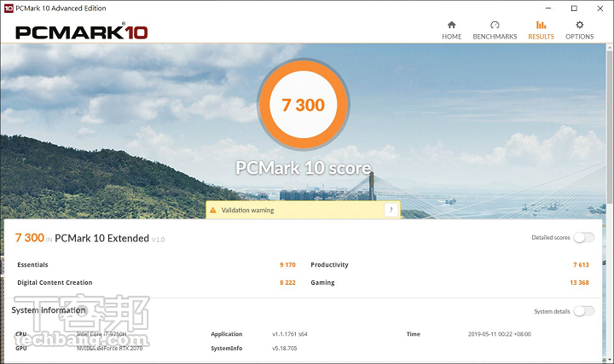Click the Productivity label

329,265
